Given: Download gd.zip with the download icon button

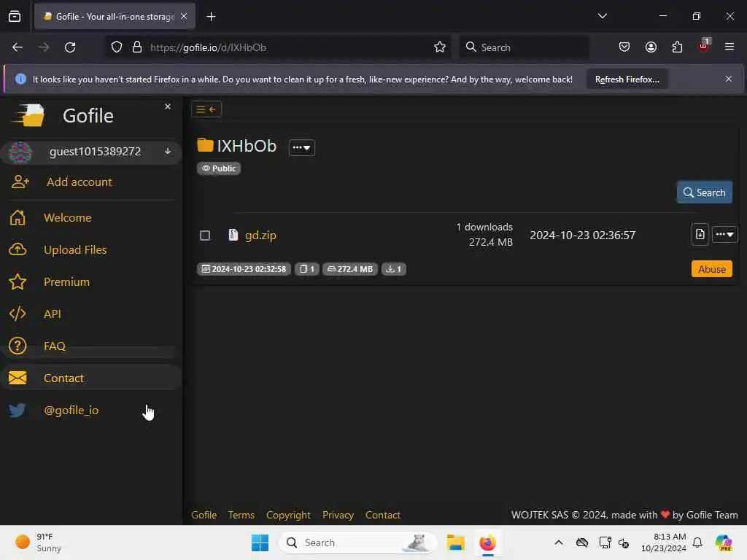Looking at the screenshot, I should pyautogui.click(x=700, y=234).
